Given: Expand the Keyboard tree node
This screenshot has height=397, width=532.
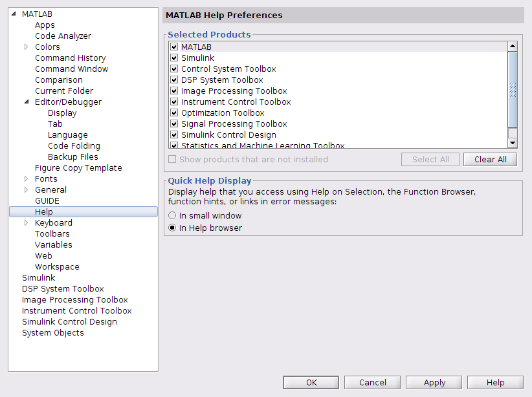Looking at the screenshot, I should (x=26, y=222).
